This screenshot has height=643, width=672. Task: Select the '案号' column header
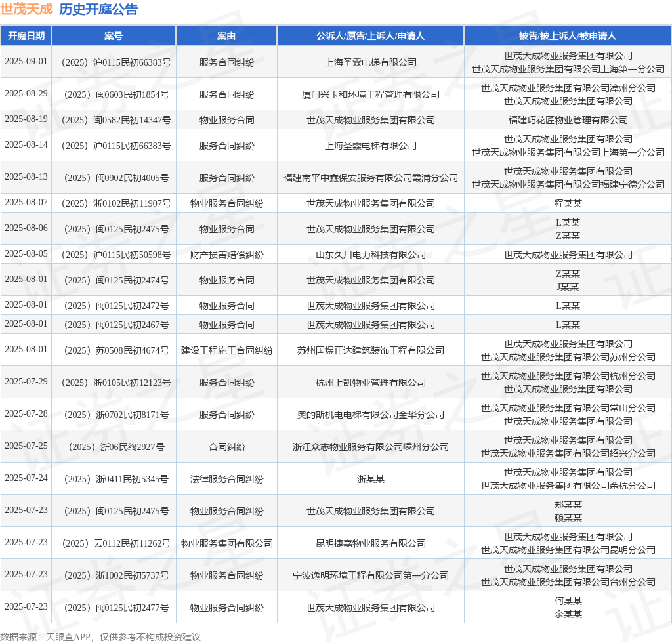(114, 36)
